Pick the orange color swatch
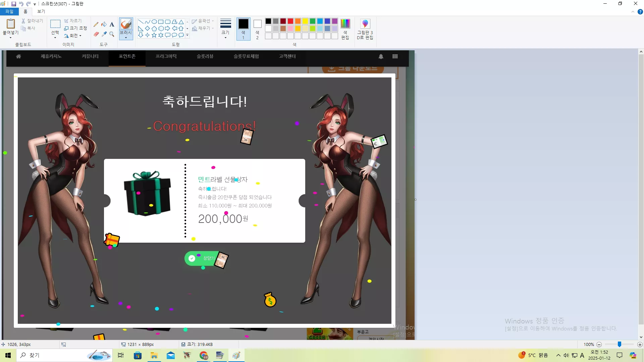This screenshot has width=644, height=362. click(298, 21)
